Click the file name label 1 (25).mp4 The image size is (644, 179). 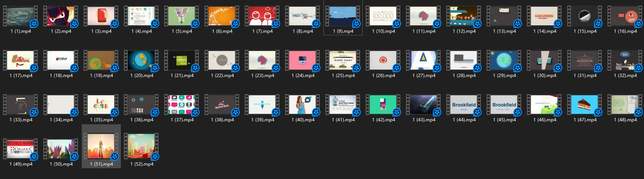pos(343,76)
